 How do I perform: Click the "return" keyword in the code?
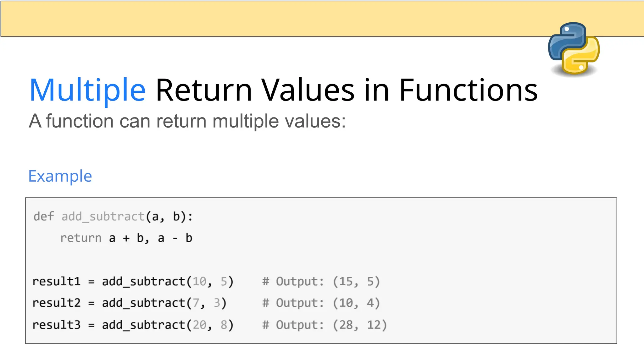(81, 238)
